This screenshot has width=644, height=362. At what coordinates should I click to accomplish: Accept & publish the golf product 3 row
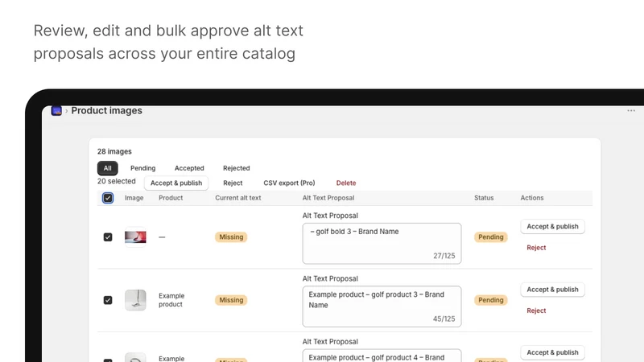552,290
